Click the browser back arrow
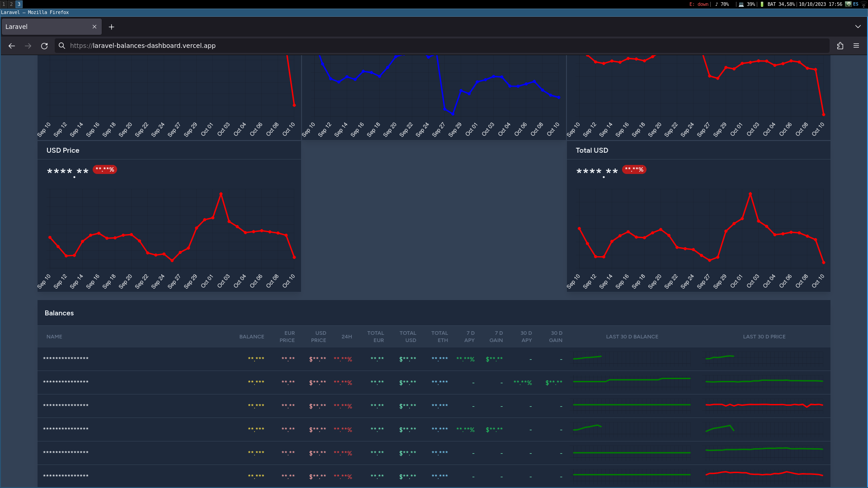Viewport: 868px width, 488px height. tap(12, 46)
